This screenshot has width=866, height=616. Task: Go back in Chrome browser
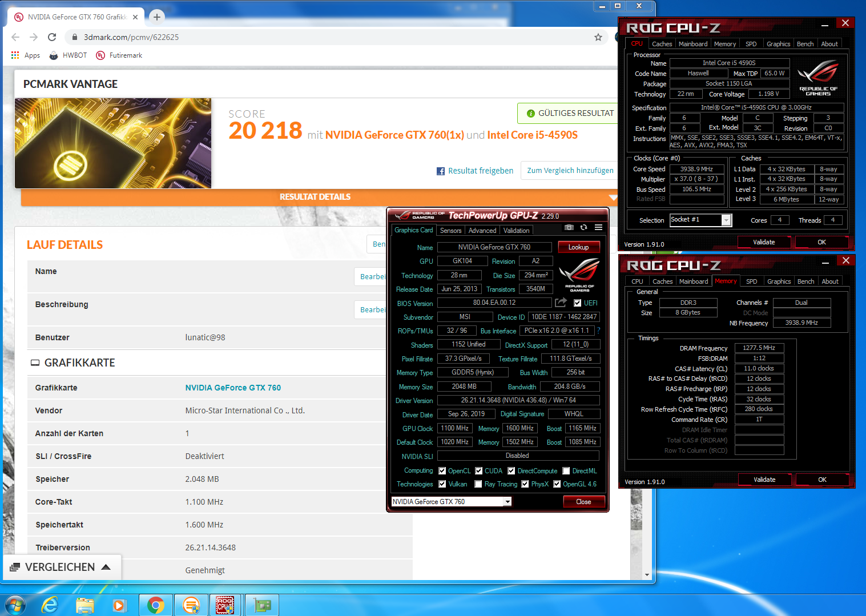click(x=15, y=37)
